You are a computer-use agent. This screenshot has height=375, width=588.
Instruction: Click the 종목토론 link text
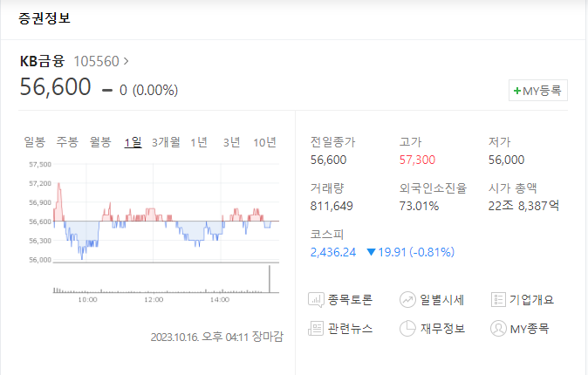tap(350, 300)
